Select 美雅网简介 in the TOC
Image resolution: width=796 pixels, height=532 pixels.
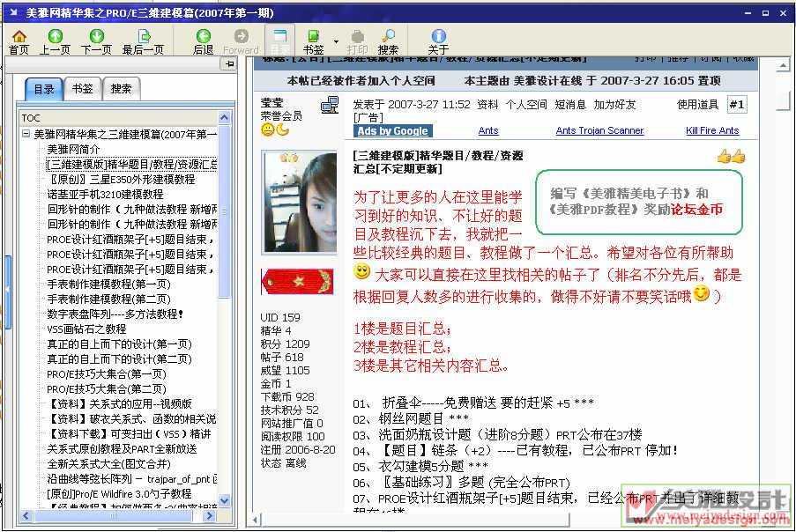(73, 150)
